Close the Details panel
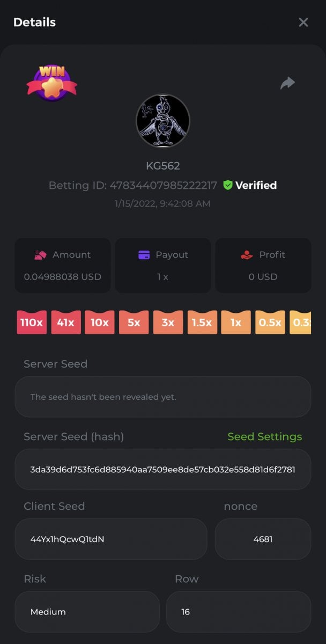Image resolution: width=326 pixels, height=644 pixels. coord(303,22)
